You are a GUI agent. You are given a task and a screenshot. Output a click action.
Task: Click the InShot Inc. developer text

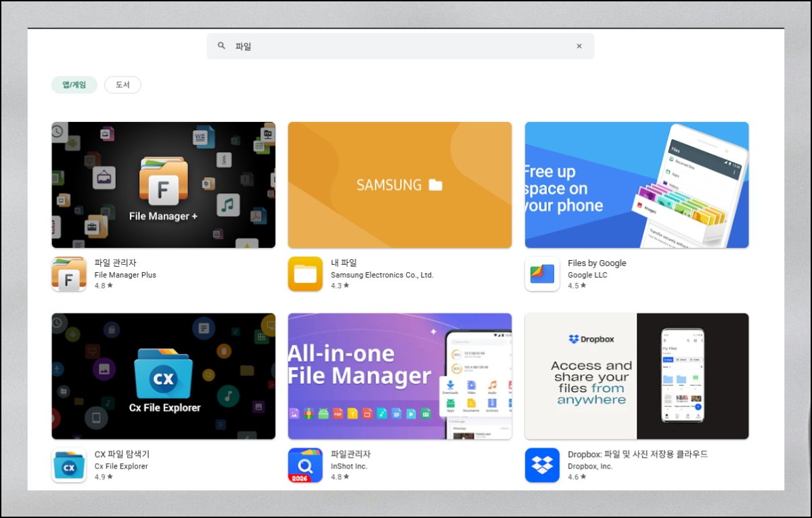click(x=349, y=467)
